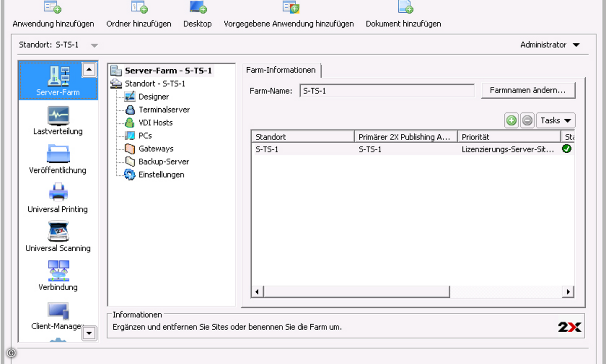Image resolution: width=606 pixels, height=364 pixels.
Task: Click table horizontal scrollbar right arrow
Action: [568, 292]
